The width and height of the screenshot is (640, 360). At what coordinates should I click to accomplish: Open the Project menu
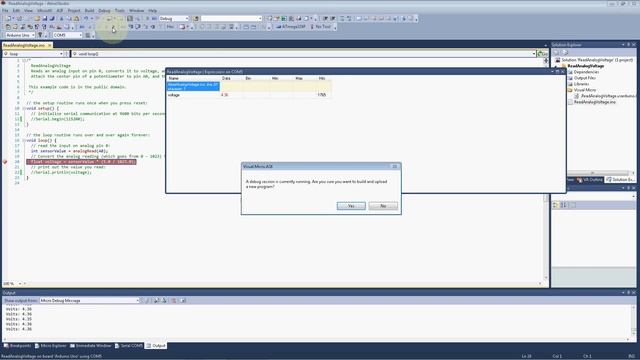pyautogui.click(x=74, y=10)
